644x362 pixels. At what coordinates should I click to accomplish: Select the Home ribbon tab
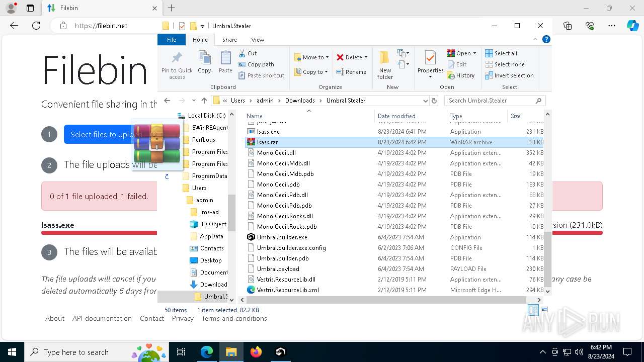pyautogui.click(x=200, y=40)
